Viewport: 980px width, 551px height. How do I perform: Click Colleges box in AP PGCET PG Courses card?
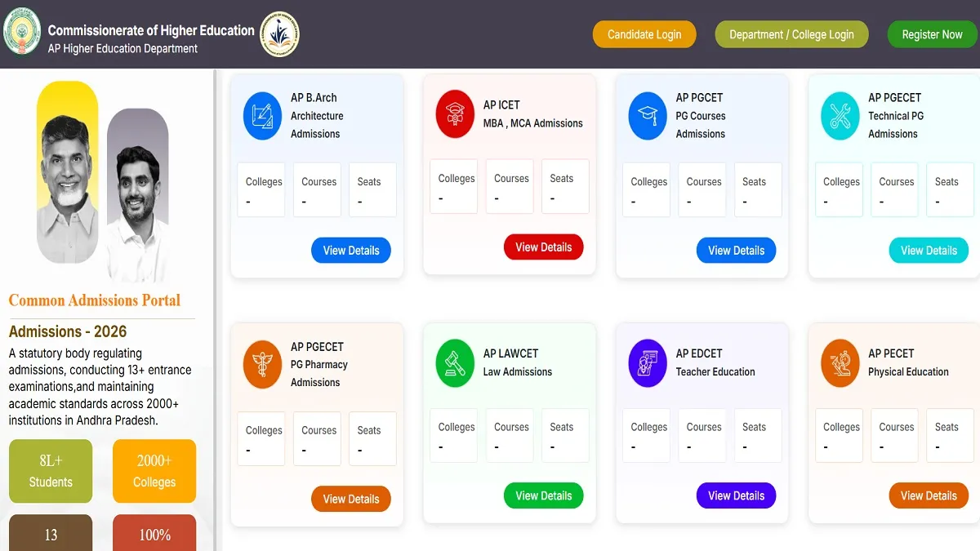pyautogui.click(x=647, y=190)
